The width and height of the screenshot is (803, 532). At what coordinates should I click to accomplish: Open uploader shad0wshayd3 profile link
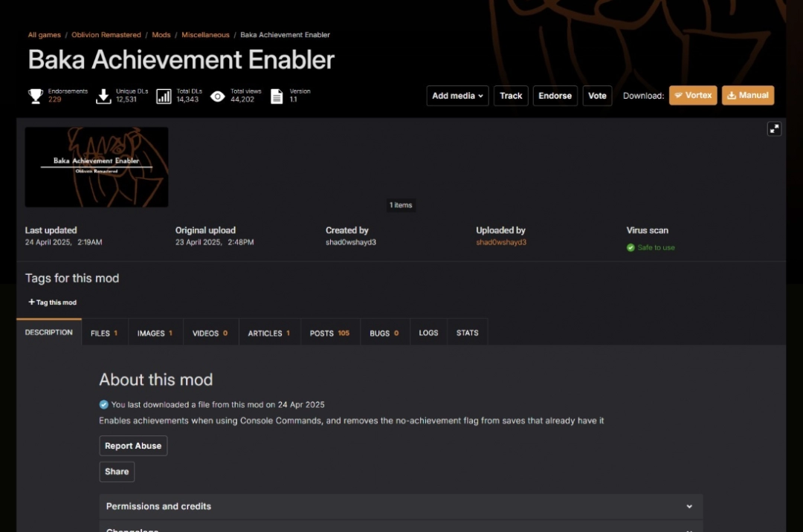coord(501,242)
